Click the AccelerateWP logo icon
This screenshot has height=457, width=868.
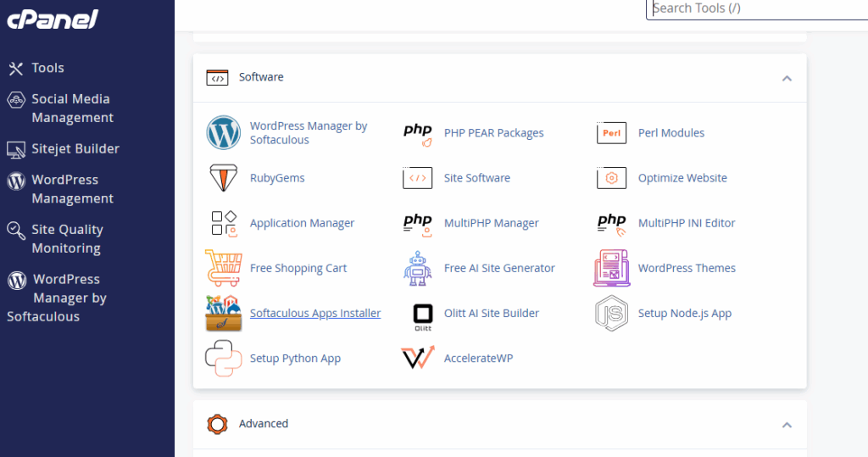(418, 357)
